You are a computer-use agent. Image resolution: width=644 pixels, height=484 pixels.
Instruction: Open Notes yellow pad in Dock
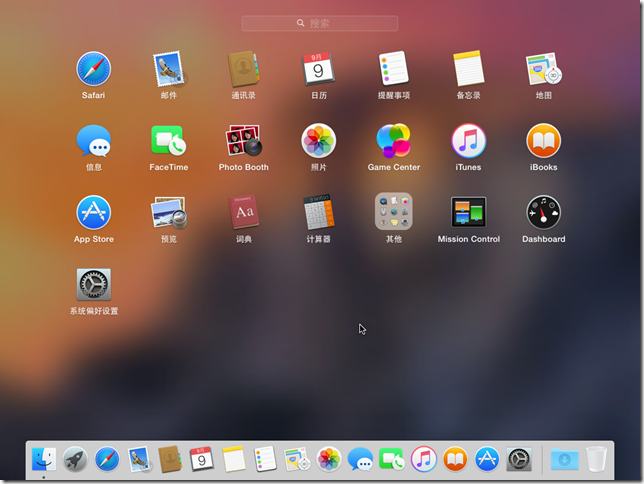(x=234, y=459)
